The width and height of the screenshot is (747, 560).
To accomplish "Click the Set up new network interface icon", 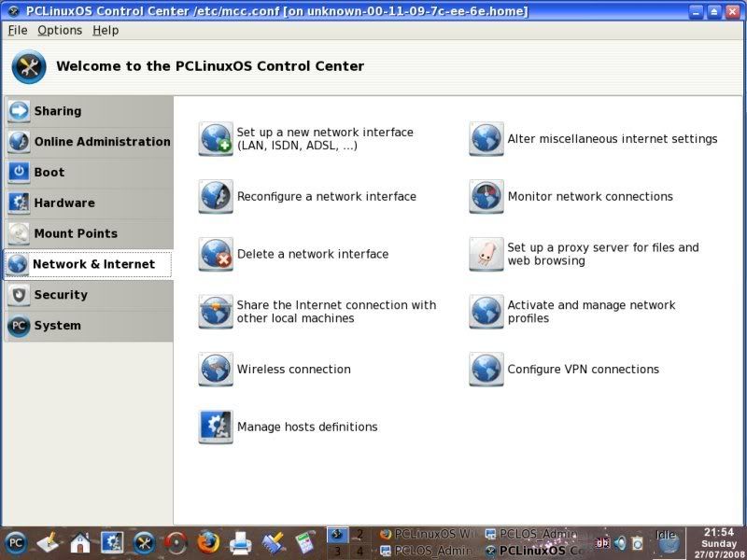I will [x=216, y=138].
